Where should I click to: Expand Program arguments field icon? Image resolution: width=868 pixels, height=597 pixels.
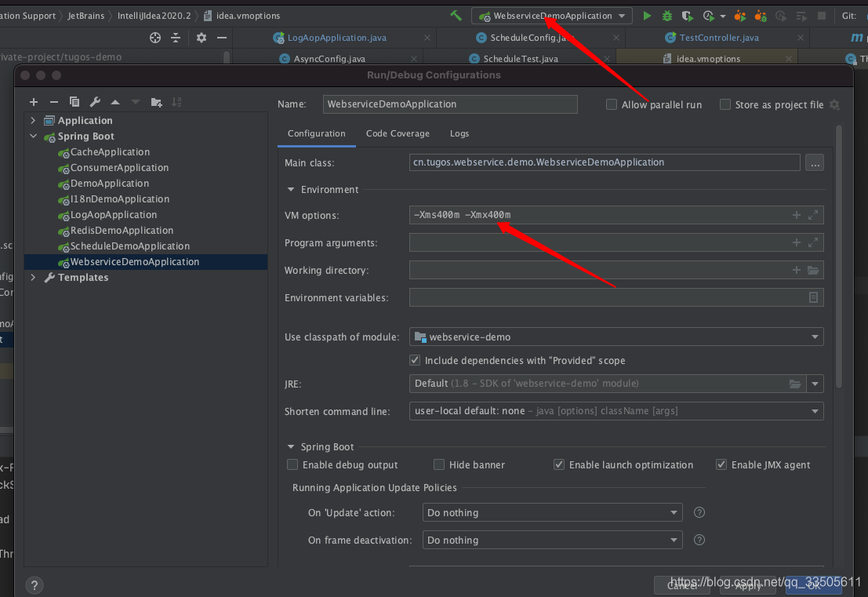tap(812, 242)
